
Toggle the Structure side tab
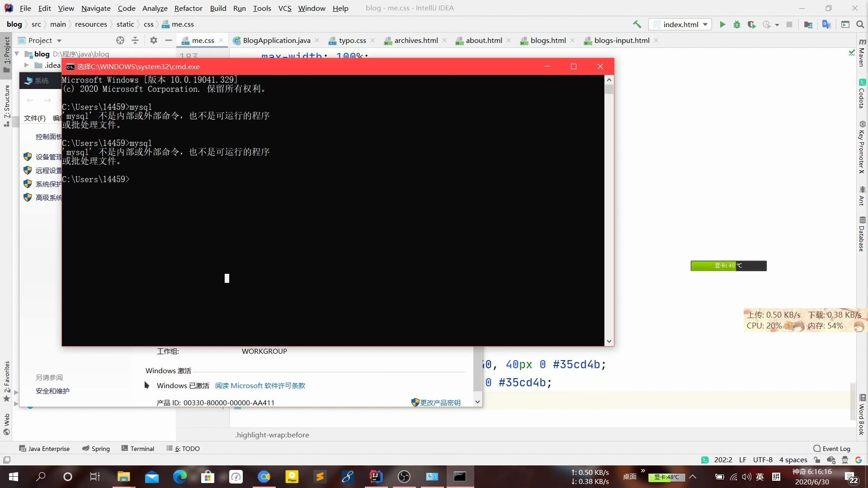(x=6, y=104)
